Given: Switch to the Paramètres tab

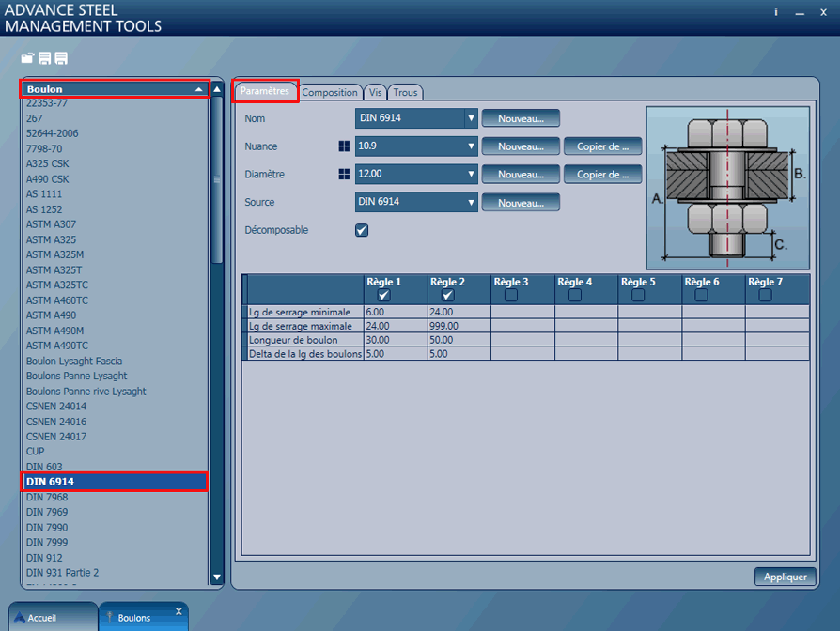Looking at the screenshot, I should (x=265, y=91).
